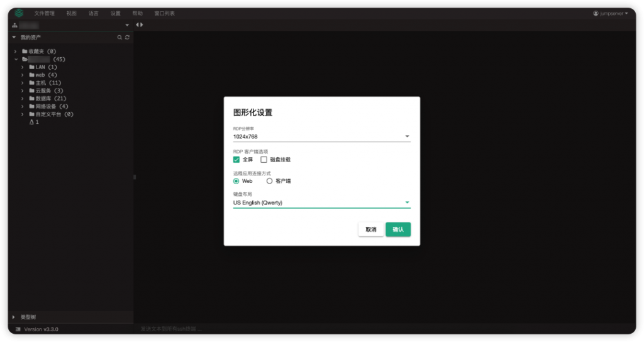Click the list icon next to Version
This screenshot has height=342, width=644.
click(x=18, y=329)
